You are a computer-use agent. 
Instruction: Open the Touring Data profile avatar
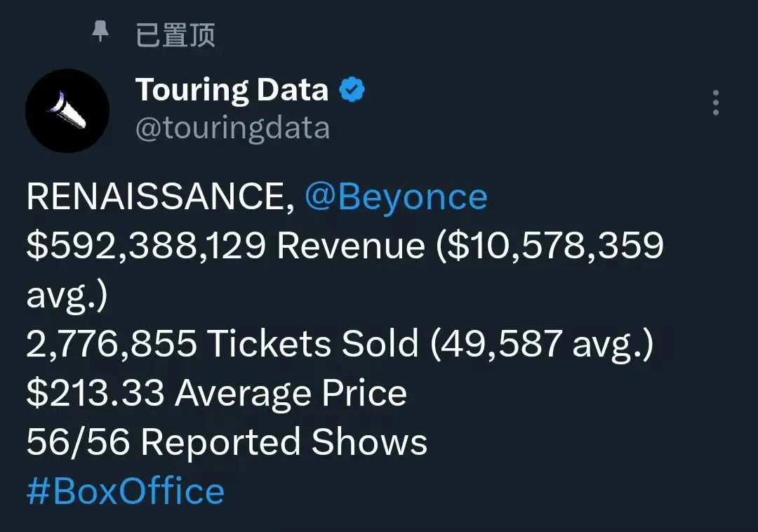coord(67,111)
